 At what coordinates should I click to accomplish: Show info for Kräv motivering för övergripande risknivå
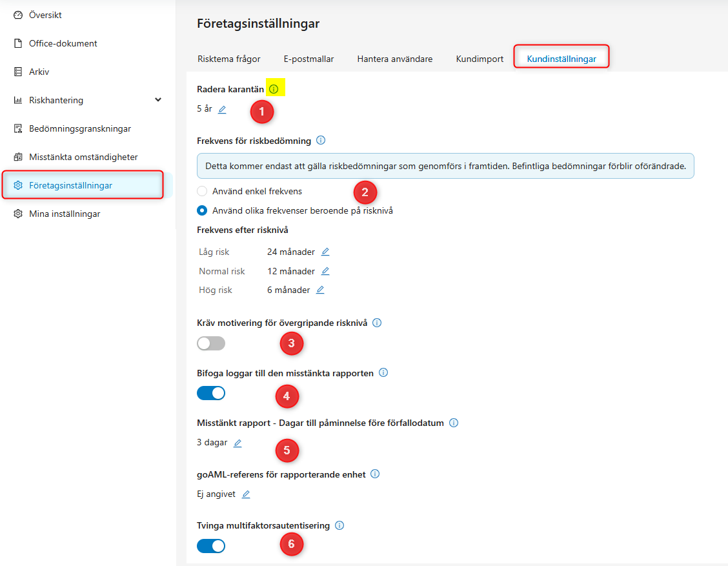377,323
